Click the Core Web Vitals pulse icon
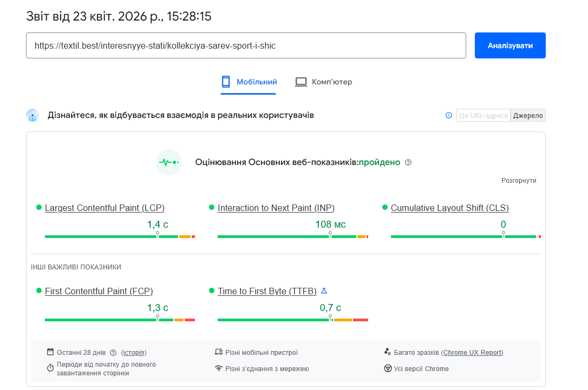 168,162
